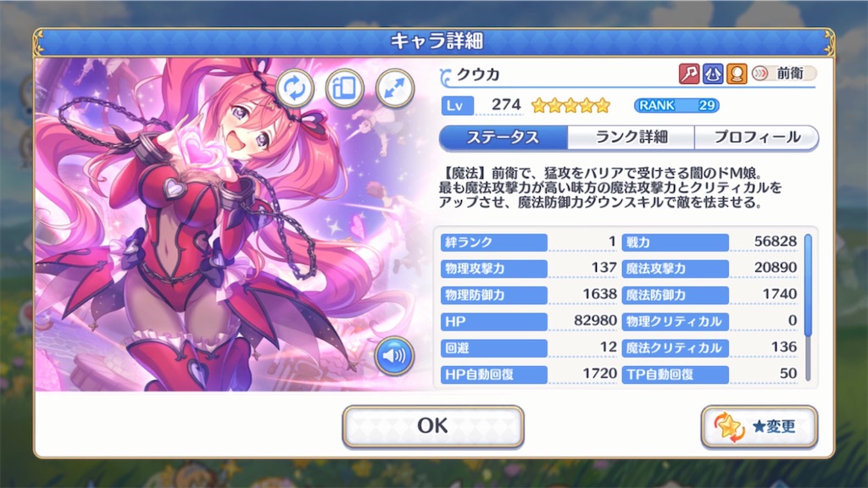Click the OK button
The height and width of the screenshot is (488, 868).
tap(433, 426)
